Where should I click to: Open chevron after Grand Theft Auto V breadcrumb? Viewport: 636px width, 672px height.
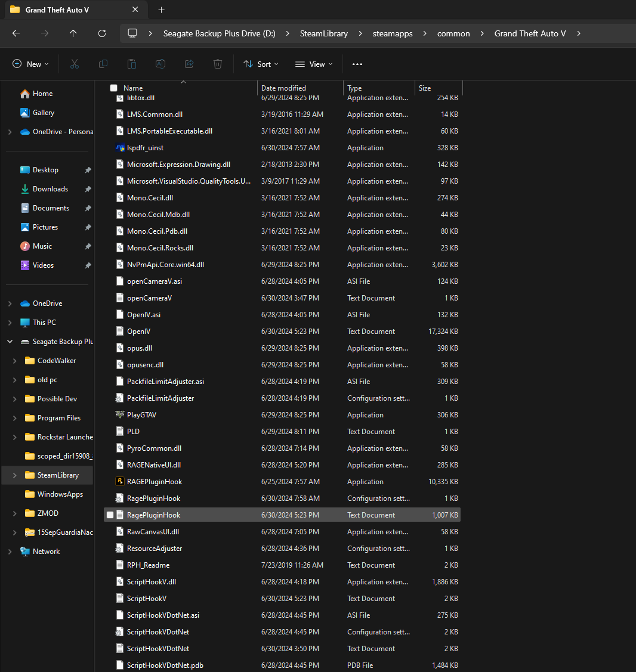click(579, 33)
